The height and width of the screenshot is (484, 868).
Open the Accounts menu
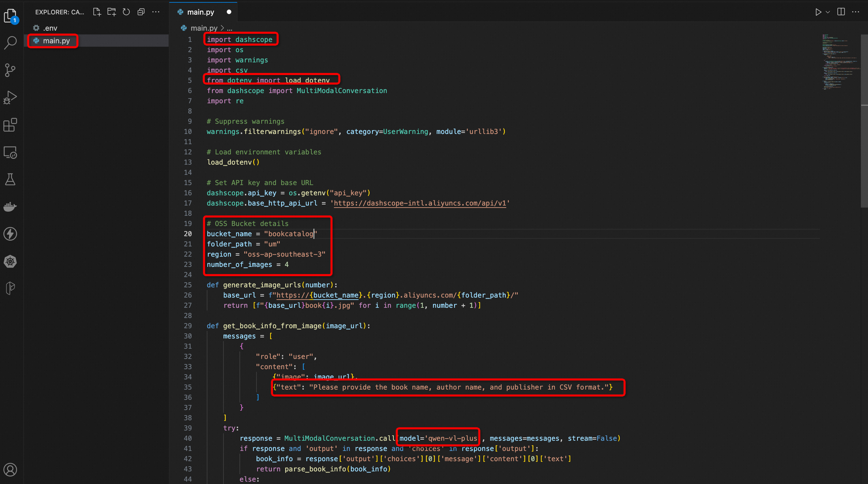pos(10,470)
